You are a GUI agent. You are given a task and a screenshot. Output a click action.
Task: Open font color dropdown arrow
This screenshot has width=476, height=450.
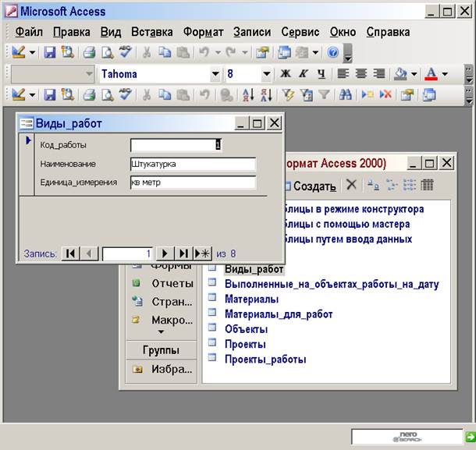(x=445, y=74)
